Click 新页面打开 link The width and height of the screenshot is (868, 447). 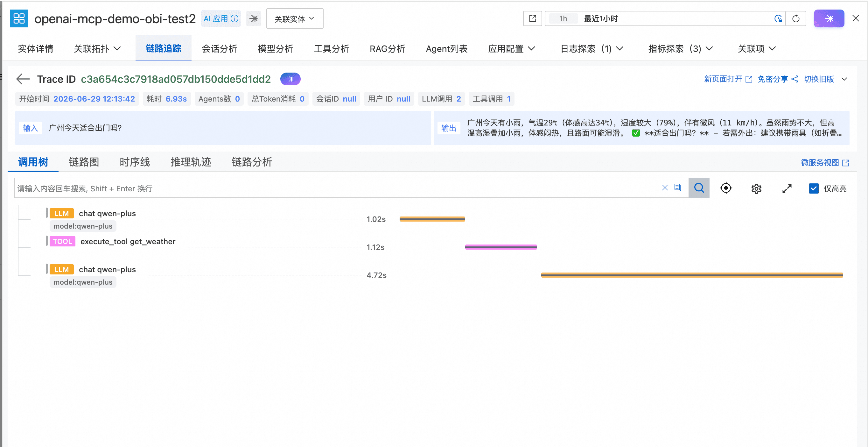coord(728,79)
